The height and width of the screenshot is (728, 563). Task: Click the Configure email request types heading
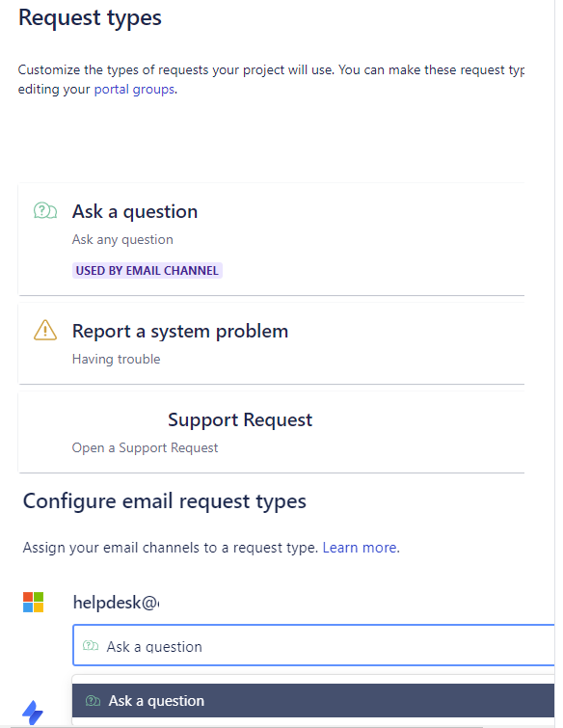(165, 501)
